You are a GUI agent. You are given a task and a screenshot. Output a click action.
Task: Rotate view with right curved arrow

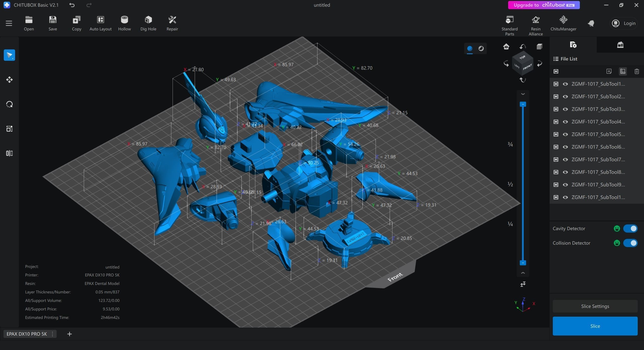539,64
